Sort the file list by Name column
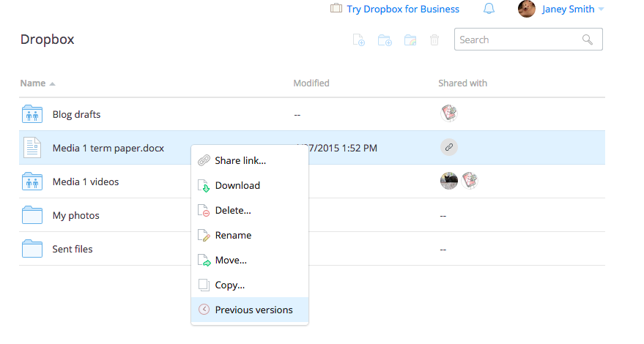 (33, 83)
